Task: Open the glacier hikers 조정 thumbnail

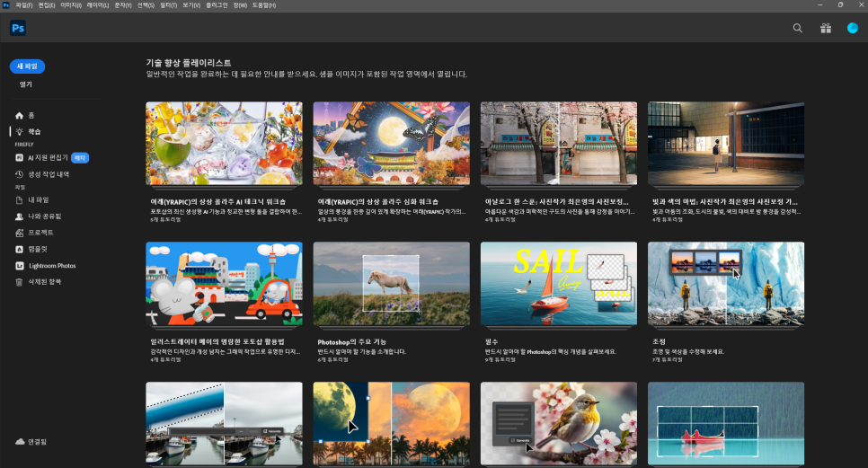Action: click(x=726, y=283)
